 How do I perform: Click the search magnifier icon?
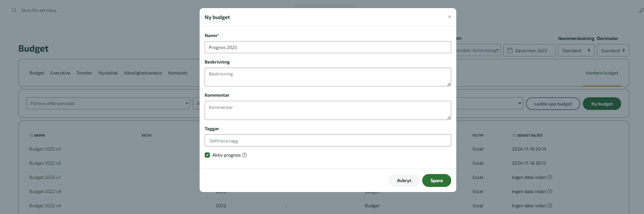14,10
